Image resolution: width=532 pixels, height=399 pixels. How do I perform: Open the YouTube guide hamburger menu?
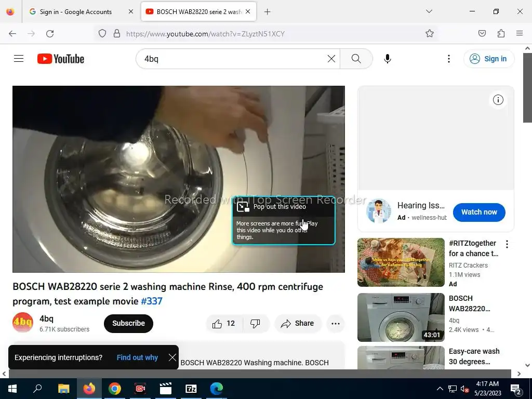19,59
